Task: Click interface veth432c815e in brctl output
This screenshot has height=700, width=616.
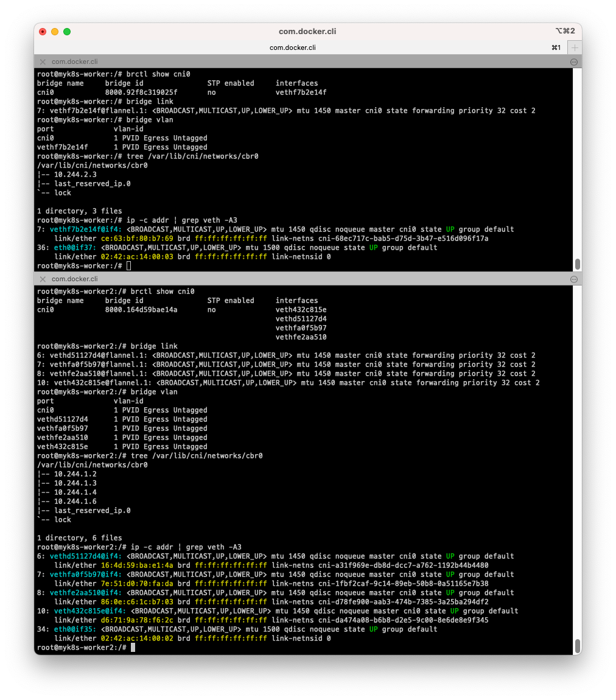Action: (301, 310)
